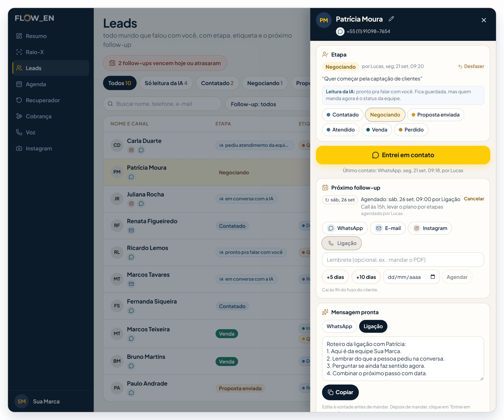This screenshot has width=504, height=420.
Task: Open the Sua Marca account avatar
Action: point(22,401)
